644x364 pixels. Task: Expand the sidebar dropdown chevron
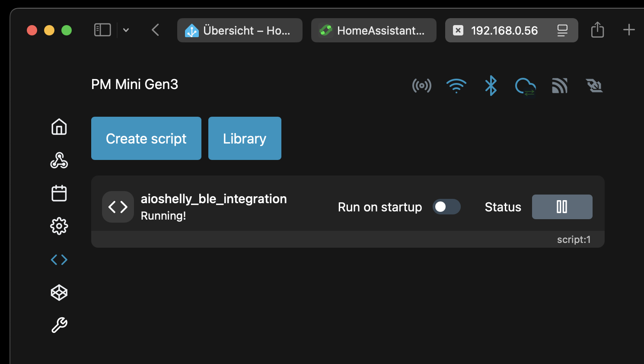click(126, 30)
